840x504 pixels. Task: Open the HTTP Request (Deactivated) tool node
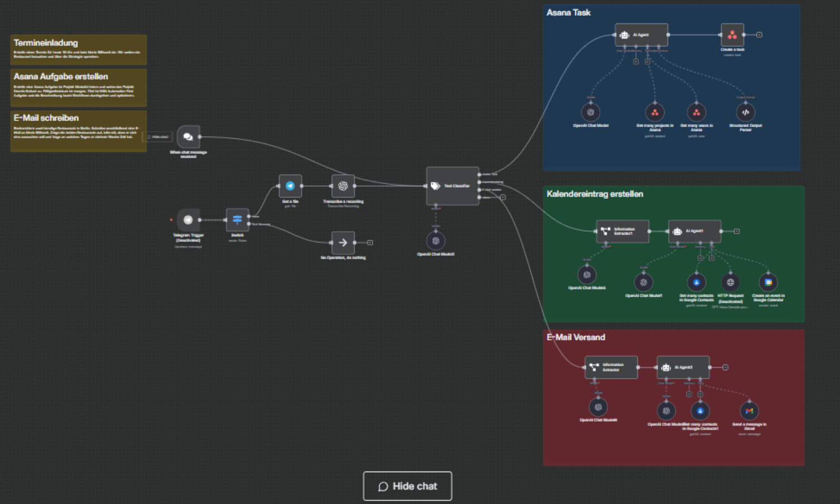(x=730, y=282)
